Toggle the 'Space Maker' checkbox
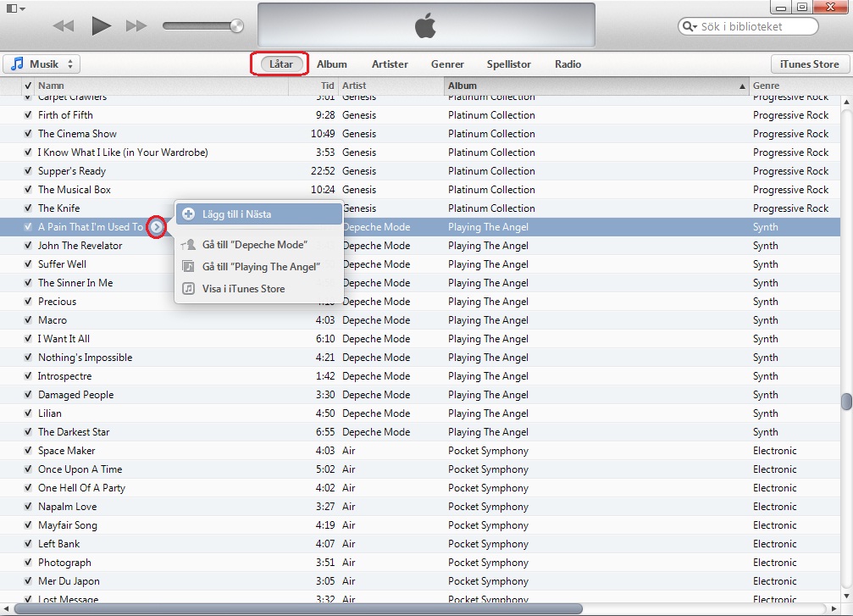Image resolution: width=853 pixels, height=616 pixels. (28, 451)
